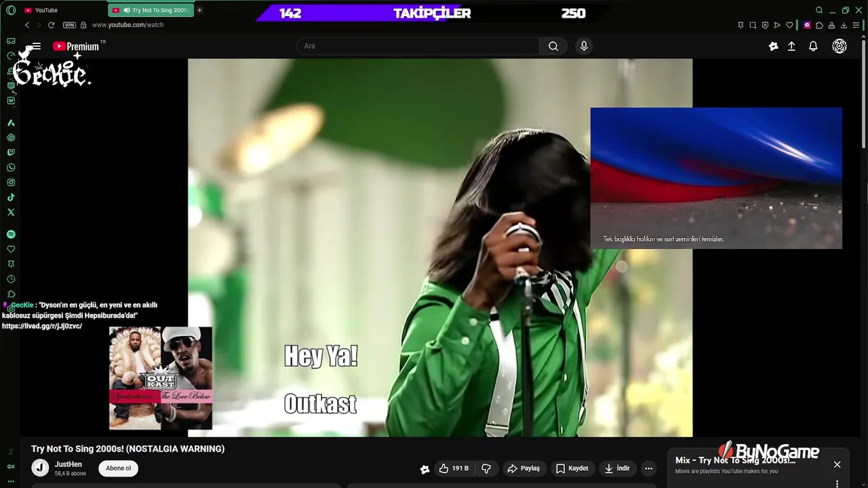Open Twitch from the sidebar
Screen dimensions: 868x488
coord(11,152)
